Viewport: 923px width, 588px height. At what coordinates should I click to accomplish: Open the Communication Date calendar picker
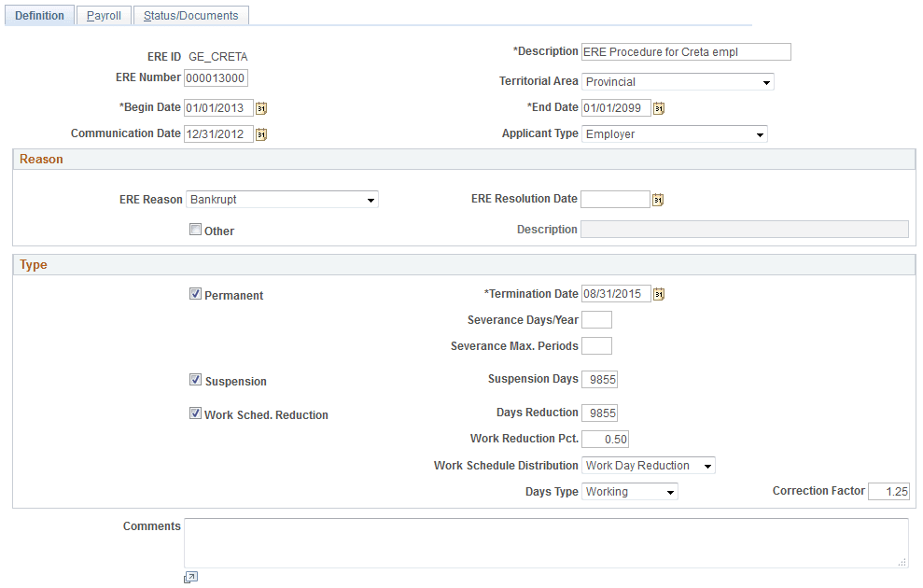(x=260, y=133)
